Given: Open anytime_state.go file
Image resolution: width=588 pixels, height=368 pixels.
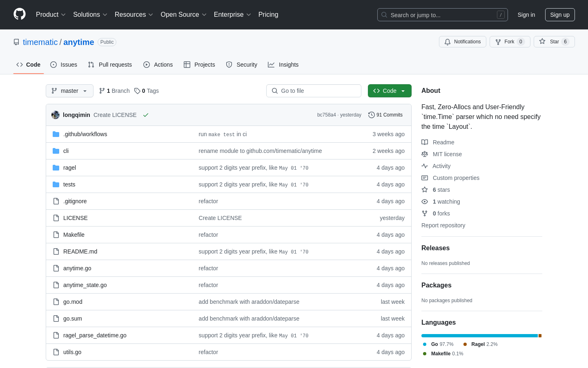Looking at the screenshot, I should pos(85,285).
